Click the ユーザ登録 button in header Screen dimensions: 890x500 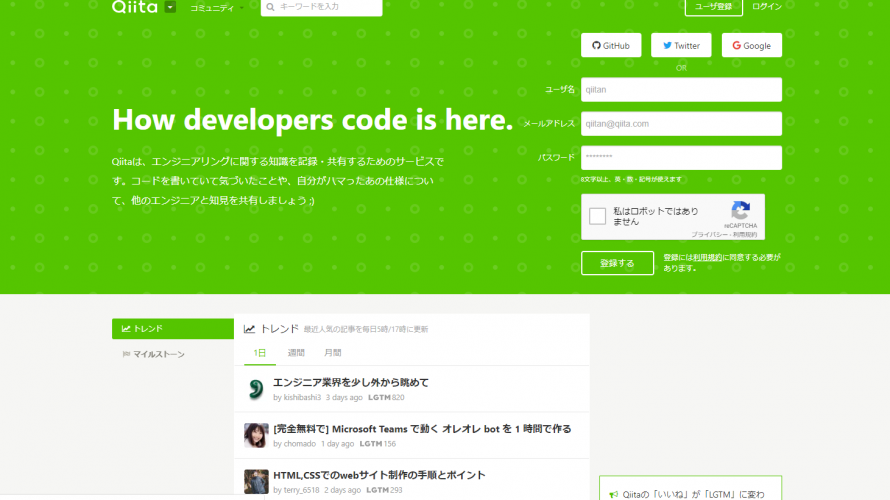pos(713,7)
